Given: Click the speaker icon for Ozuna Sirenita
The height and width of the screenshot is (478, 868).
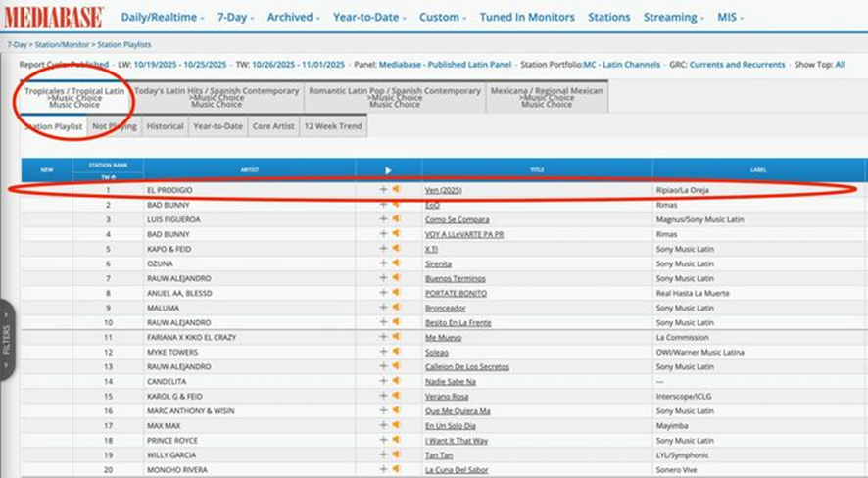Looking at the screenshot, I should pos(396,263).
